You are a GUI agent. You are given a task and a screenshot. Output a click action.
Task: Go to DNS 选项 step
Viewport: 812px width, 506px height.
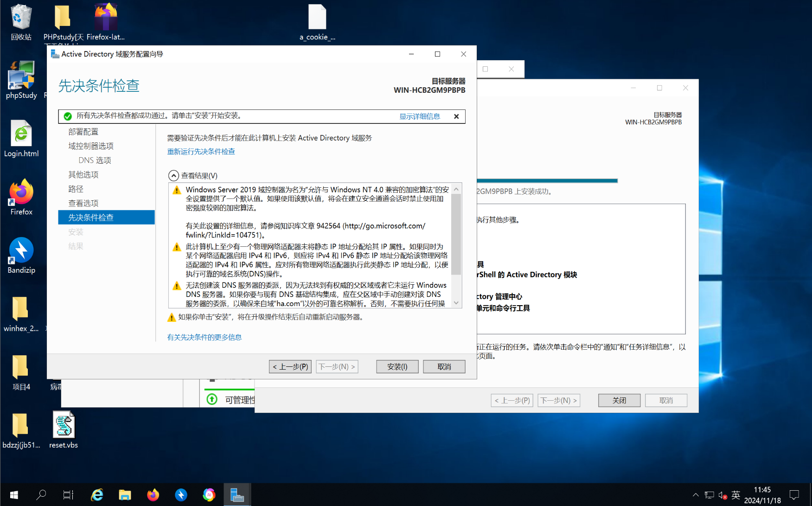pyautogui.click(x=95, y=160)
